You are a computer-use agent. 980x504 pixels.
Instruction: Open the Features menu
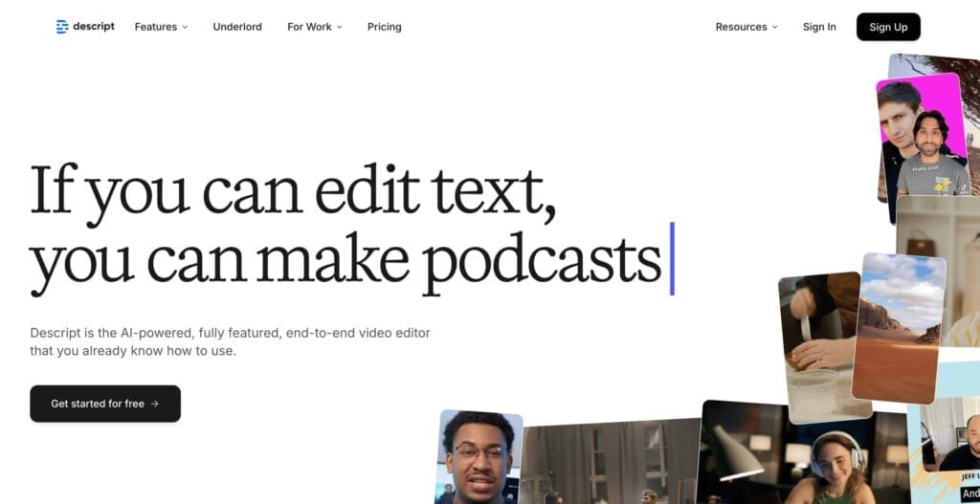[155, 27]
